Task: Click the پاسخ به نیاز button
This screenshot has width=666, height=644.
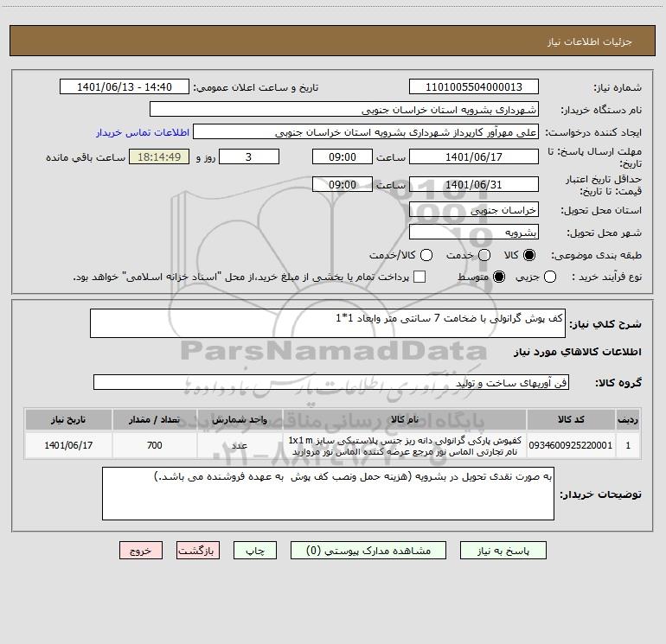Action: point(503,551)
